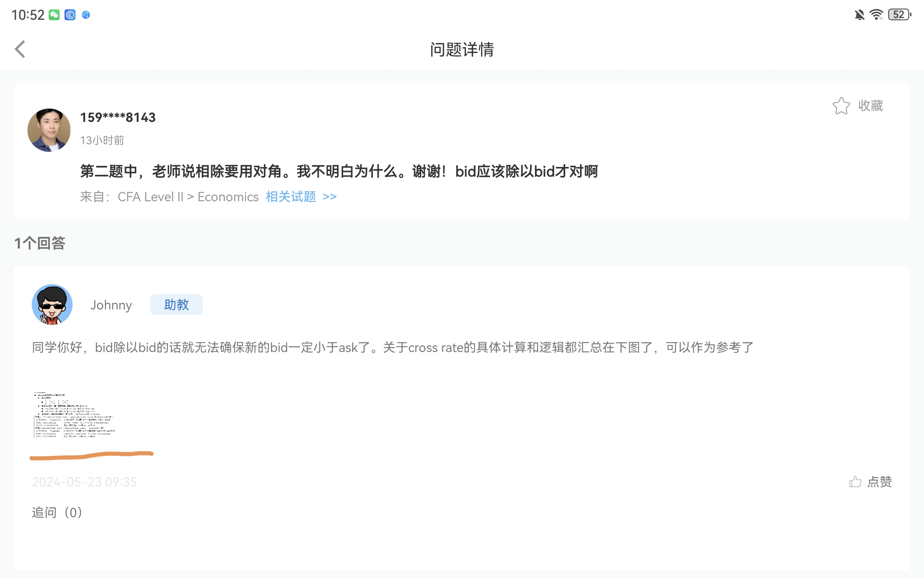
Task: Tap the Wi-Fi status icon
Action: click(876, 15)
